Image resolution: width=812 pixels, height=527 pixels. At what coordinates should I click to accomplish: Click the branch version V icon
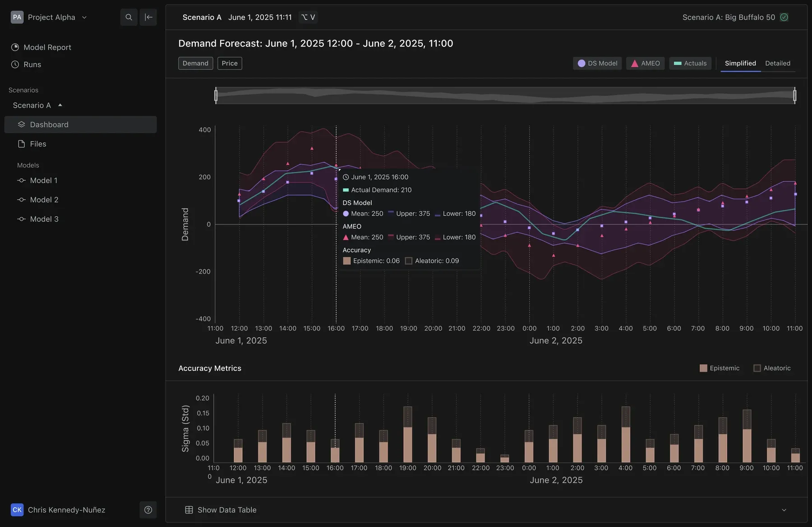tap(308, 17)
